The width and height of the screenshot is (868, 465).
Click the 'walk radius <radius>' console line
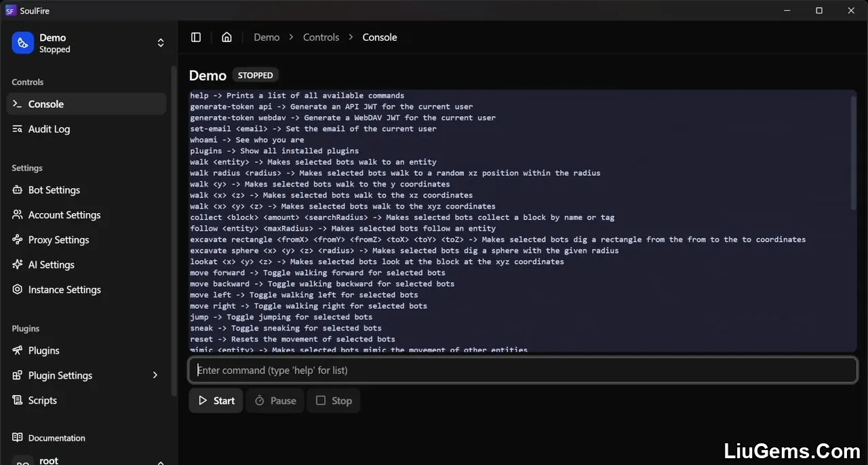click(395, 173)
